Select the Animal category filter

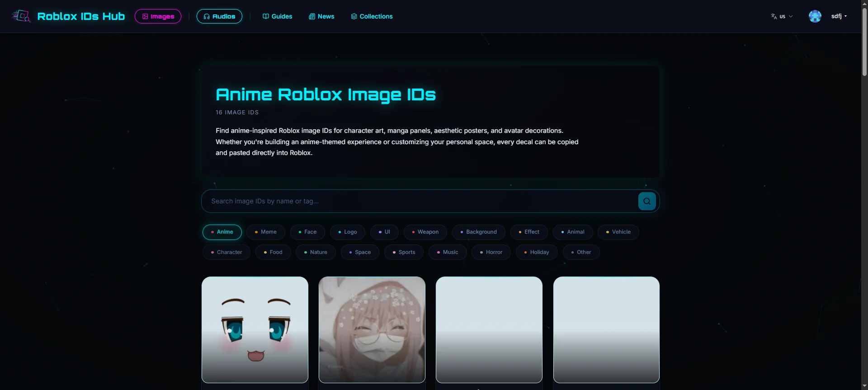click(573, 232)
